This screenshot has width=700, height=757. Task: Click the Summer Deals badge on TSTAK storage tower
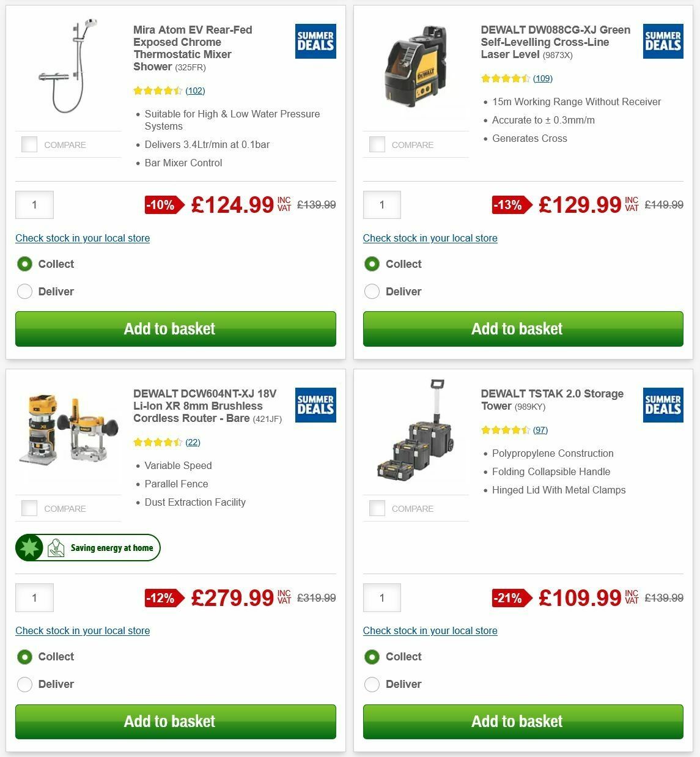[x=663, y=405]
